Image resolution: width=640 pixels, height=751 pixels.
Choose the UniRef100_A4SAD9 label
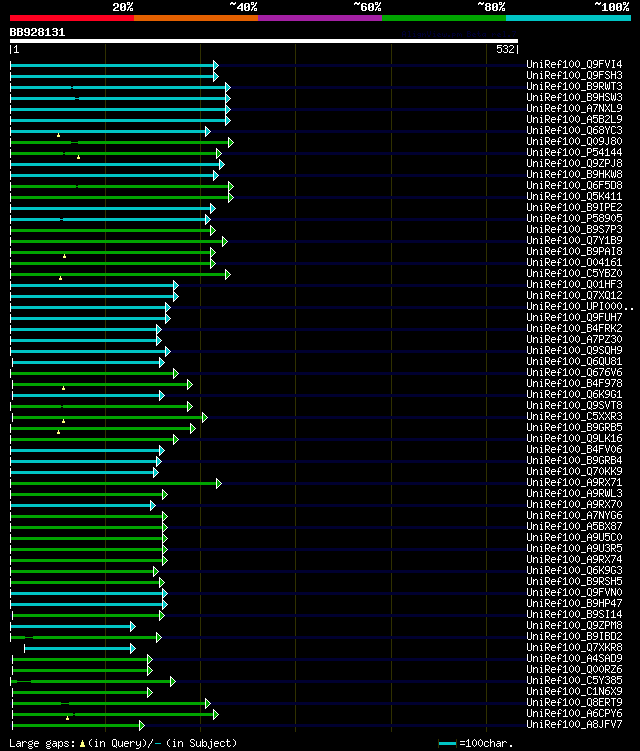click(x=574, y=659)
